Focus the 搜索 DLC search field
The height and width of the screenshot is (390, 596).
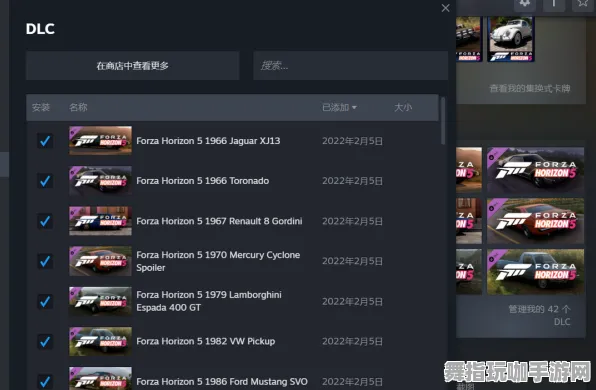point(350,66)
